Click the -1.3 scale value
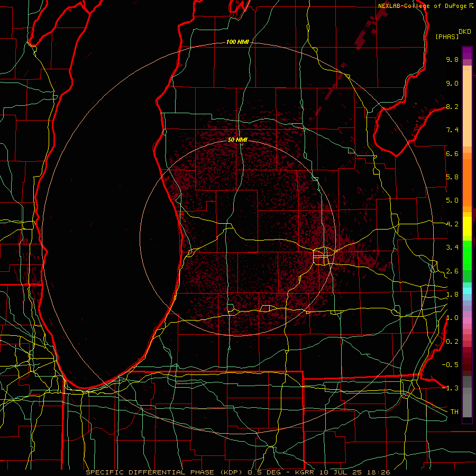Image resolution: width=476 pixels, height=476 pixels. pos(450,388)
